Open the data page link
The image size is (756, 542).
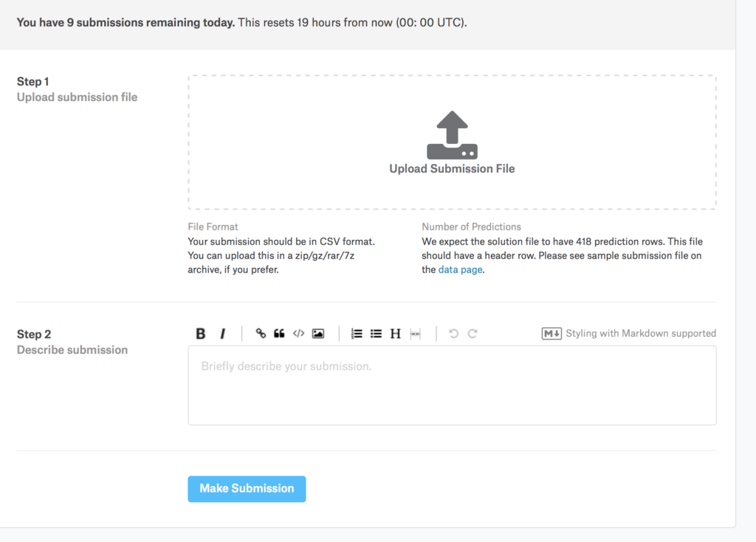460,270
